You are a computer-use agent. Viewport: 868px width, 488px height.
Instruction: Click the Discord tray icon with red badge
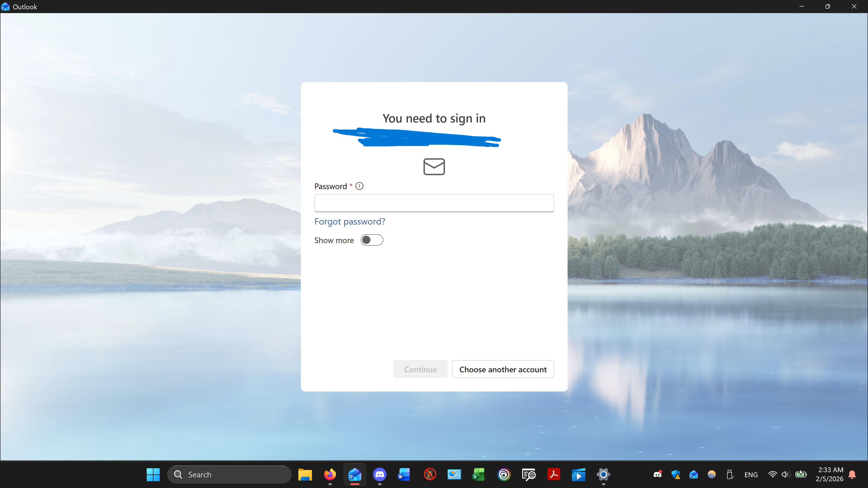pos(657,474)
